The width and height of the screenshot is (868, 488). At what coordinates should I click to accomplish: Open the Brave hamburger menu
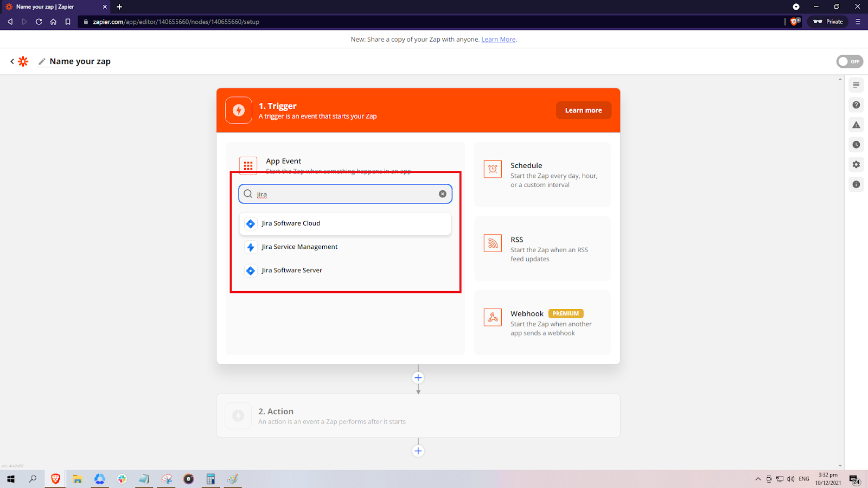click(x=858, y=22)
